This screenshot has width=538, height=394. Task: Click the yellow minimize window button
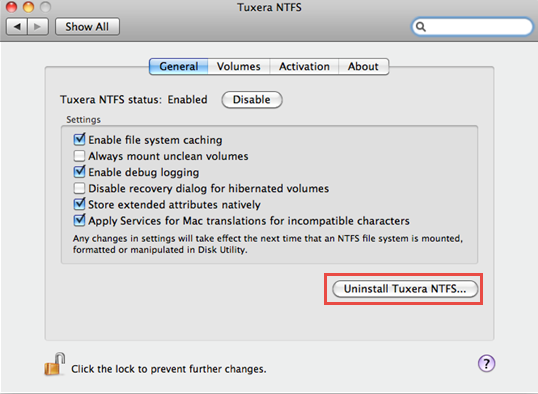pyautogui.click(x=28, y=7)
